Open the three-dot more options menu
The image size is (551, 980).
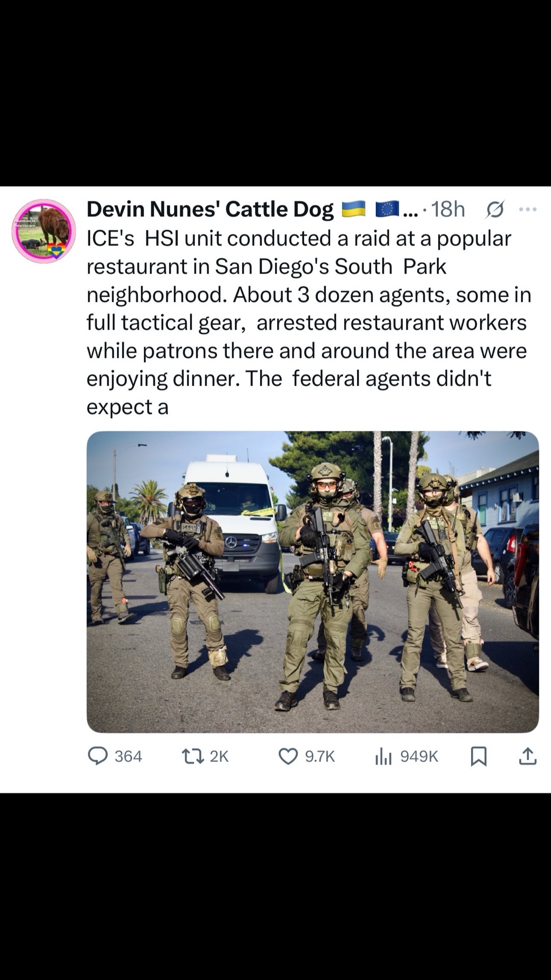coord(527,209)
